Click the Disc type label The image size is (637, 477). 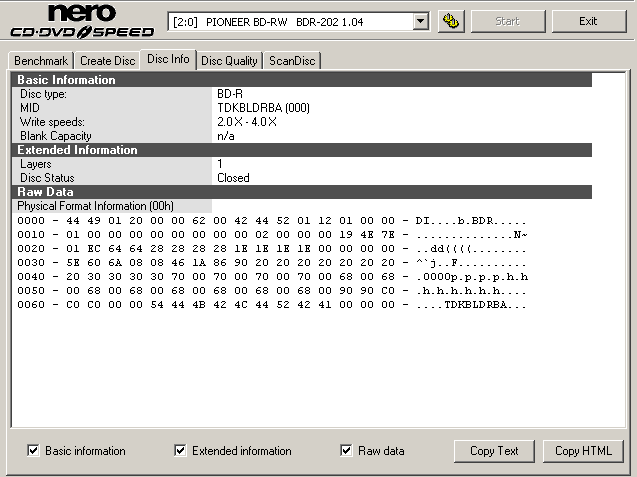point(43,94)
